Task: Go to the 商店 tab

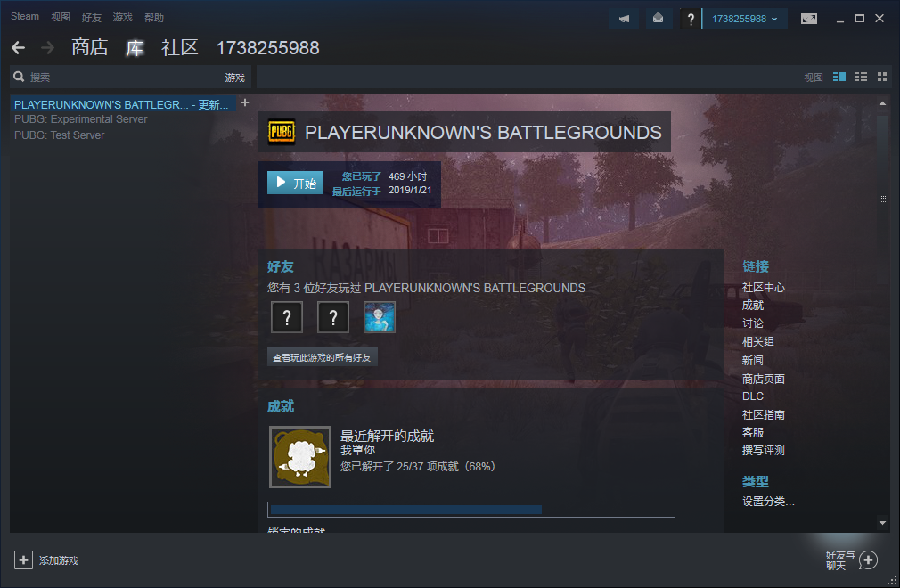Action: coord(89,47)
